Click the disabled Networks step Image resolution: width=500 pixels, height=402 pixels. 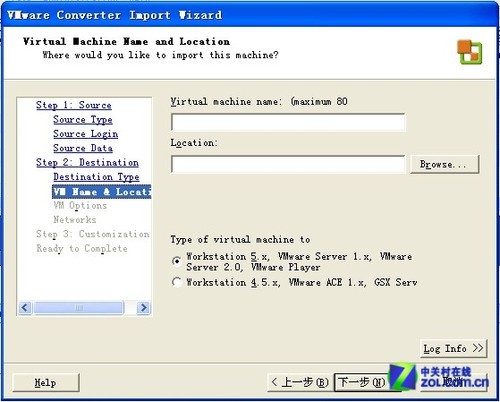click(75, 220)
